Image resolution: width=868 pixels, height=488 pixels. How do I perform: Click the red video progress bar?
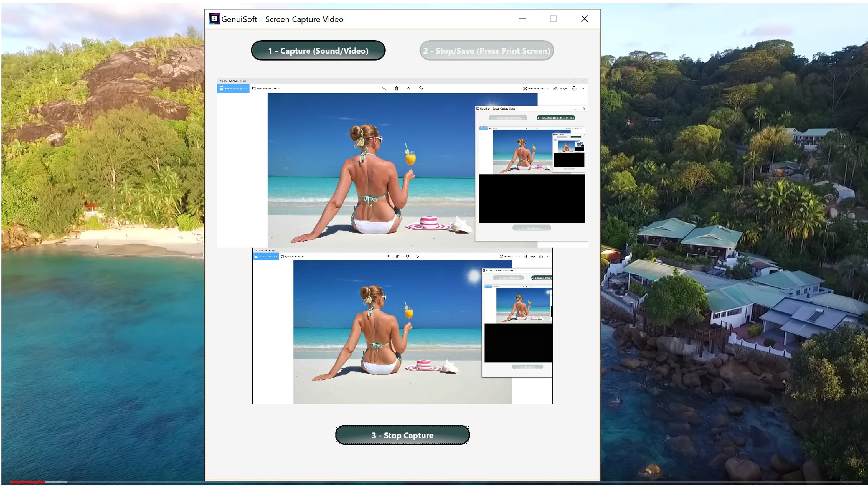click(27, 482)
